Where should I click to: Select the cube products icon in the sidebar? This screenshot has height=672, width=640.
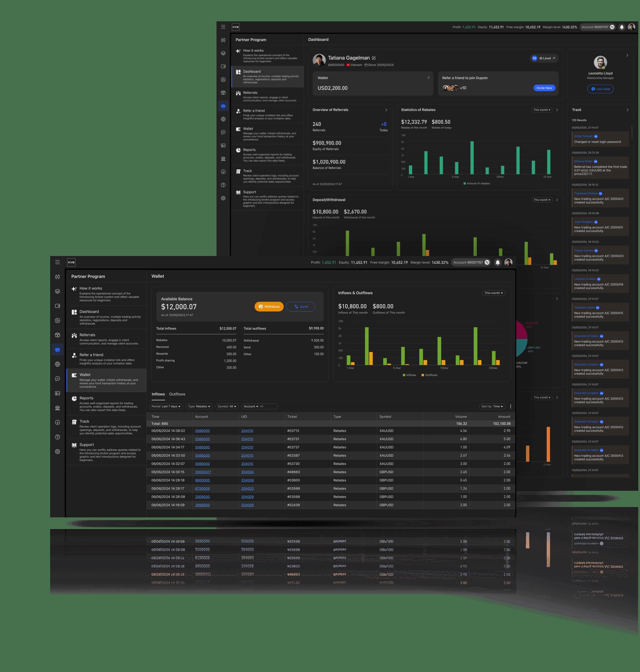(x=57, y=335)
